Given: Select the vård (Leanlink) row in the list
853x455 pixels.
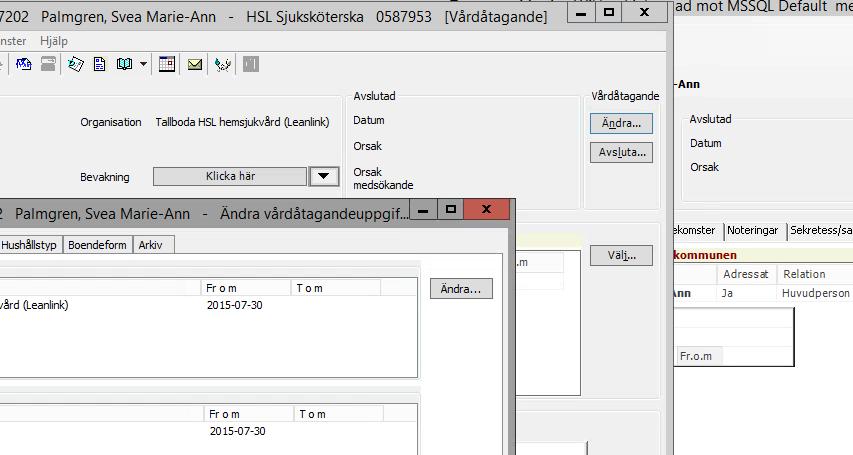Looking at the screenshot, I should pyautogui.click(x=208, y=305).
